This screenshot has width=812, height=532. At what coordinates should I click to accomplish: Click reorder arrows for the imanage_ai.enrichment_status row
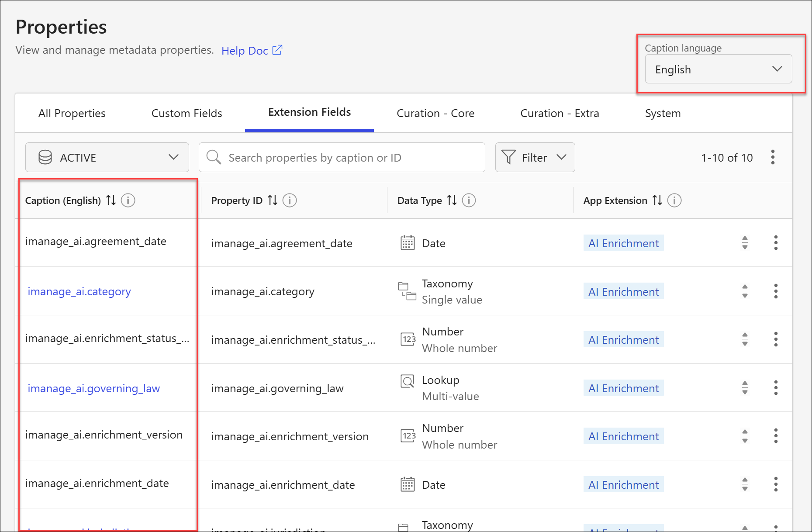pyautogui.click(x=745, y=339)
